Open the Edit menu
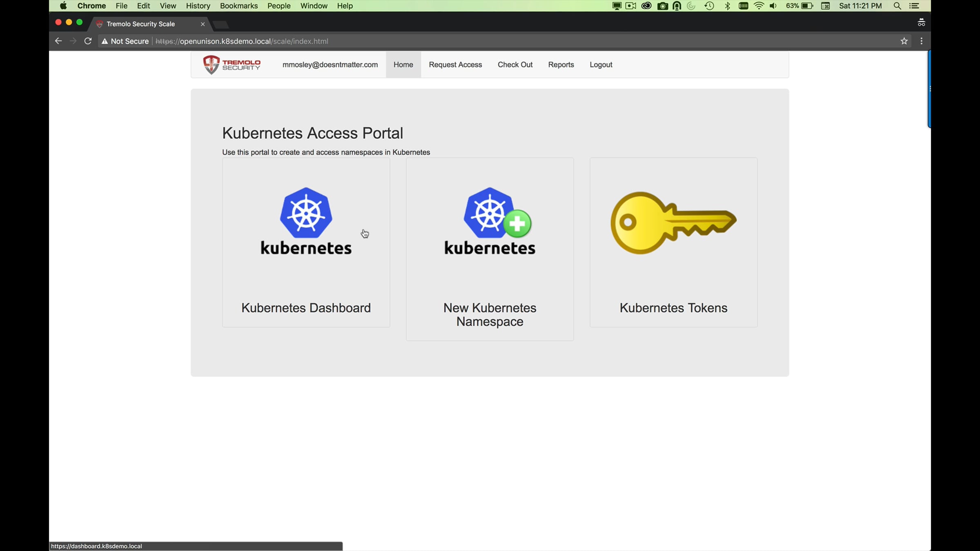 tap(143, 6)
